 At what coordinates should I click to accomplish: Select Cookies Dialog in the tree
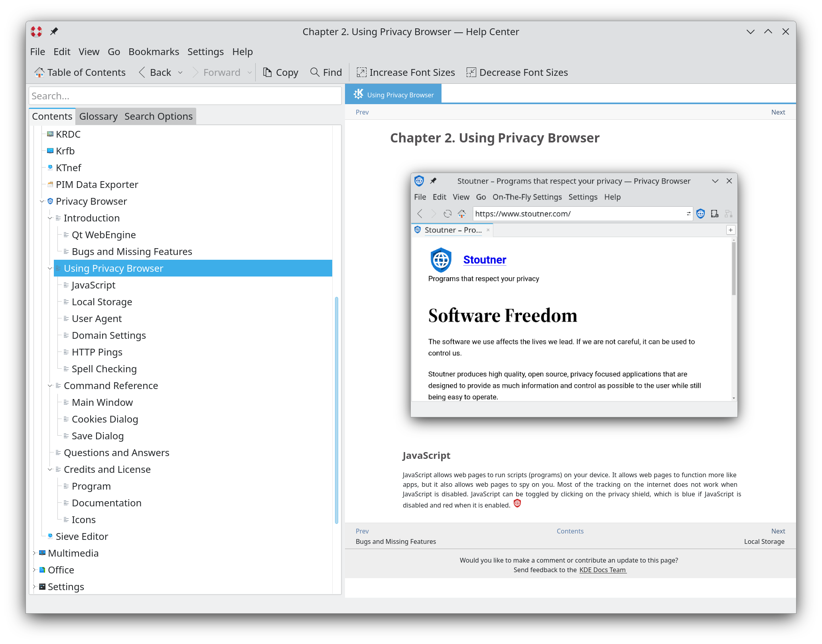104,419
